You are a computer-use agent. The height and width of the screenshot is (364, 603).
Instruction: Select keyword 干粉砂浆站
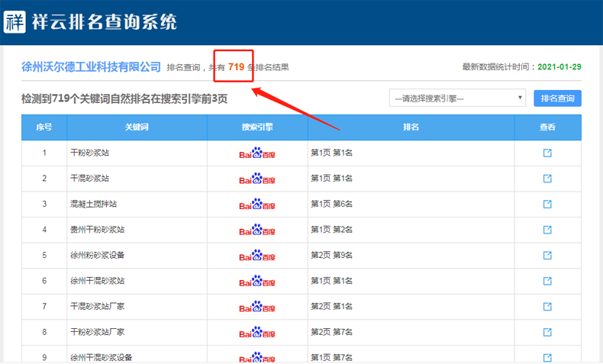point(89,153)
